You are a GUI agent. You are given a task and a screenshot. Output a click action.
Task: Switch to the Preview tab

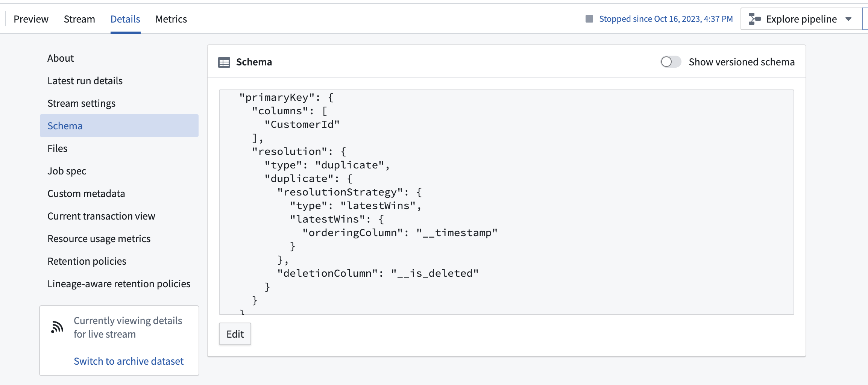(x=31, y=19)
